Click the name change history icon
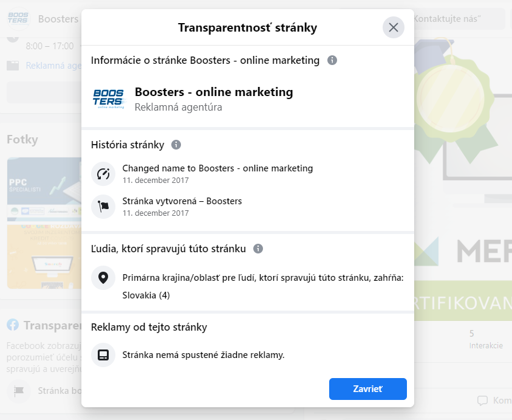 click(103, 174)
